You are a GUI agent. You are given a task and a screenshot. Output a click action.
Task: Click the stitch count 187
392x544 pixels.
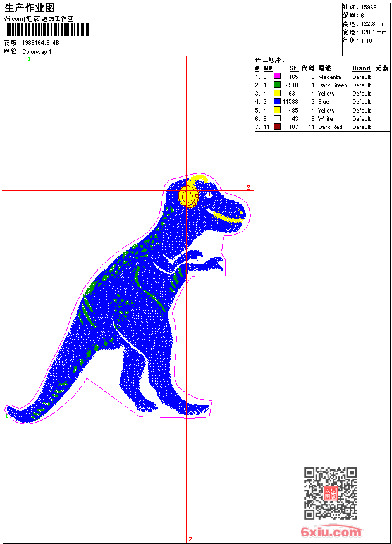tap(293, 127)
